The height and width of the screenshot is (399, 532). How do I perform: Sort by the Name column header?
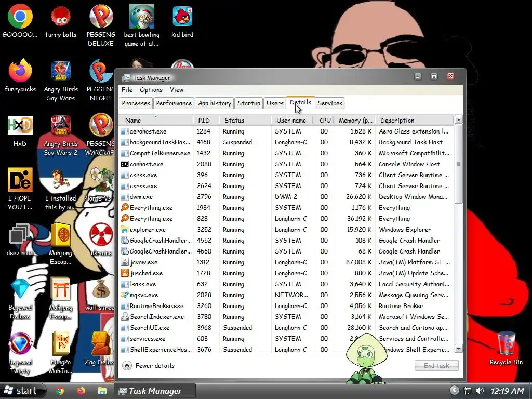pos(156,120)
